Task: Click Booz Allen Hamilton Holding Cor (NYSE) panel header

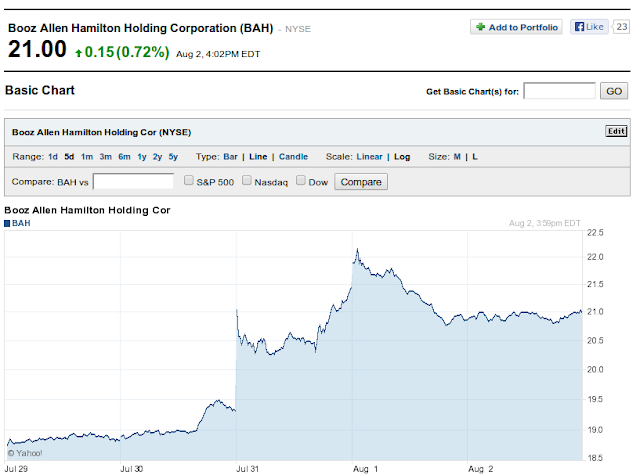Action: point(101,132)
